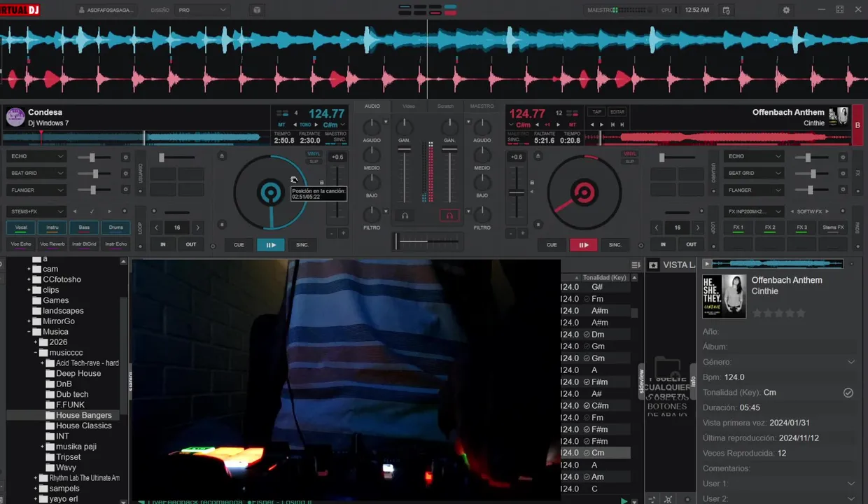Eject the track on the left deck
Image resolution: width=868 pixels, height=504 pixels.
click(x=222, y=156)
